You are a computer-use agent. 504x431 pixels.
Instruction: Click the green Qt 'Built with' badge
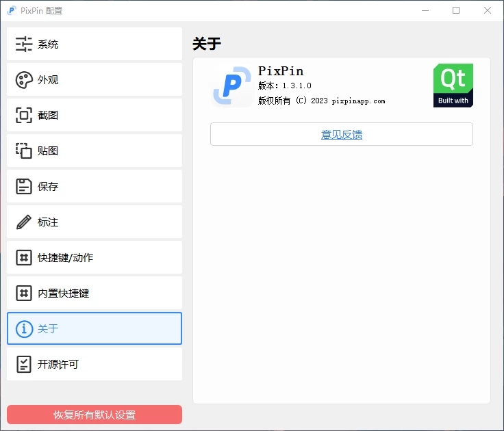(x=453, y=86)
